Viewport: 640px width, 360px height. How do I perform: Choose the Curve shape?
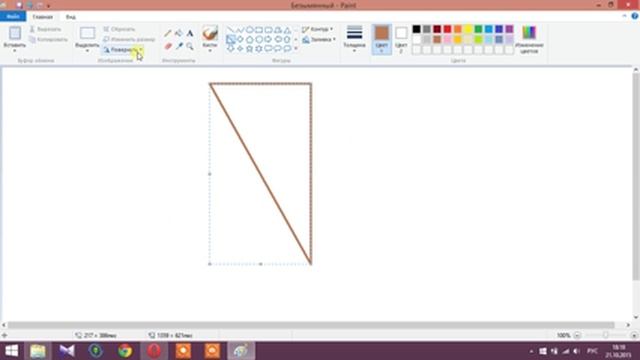[240, 30]
